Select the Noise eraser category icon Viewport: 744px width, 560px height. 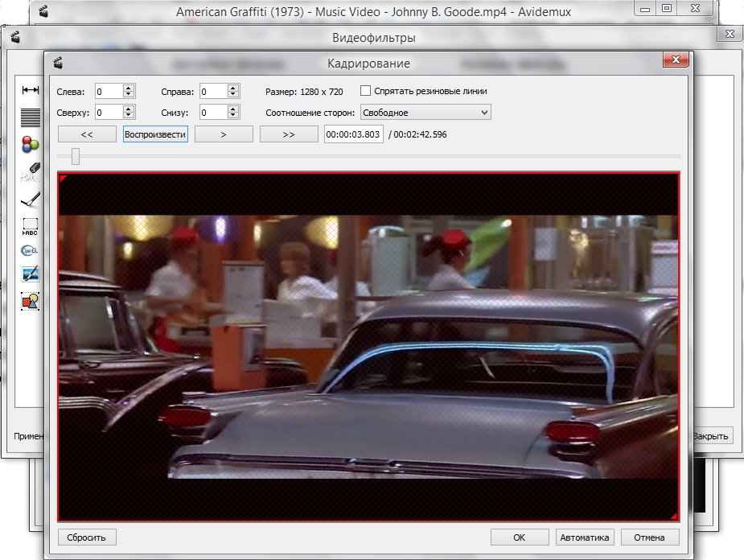click(x=31, y=171)
